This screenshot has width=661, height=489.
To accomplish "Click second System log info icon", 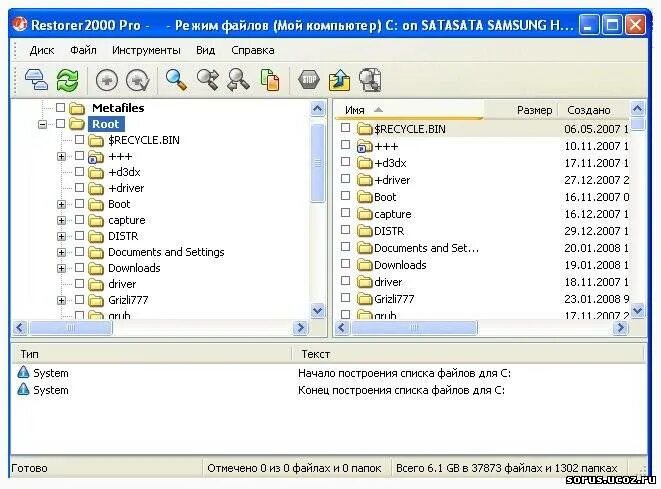I will [x=23, y=389].
